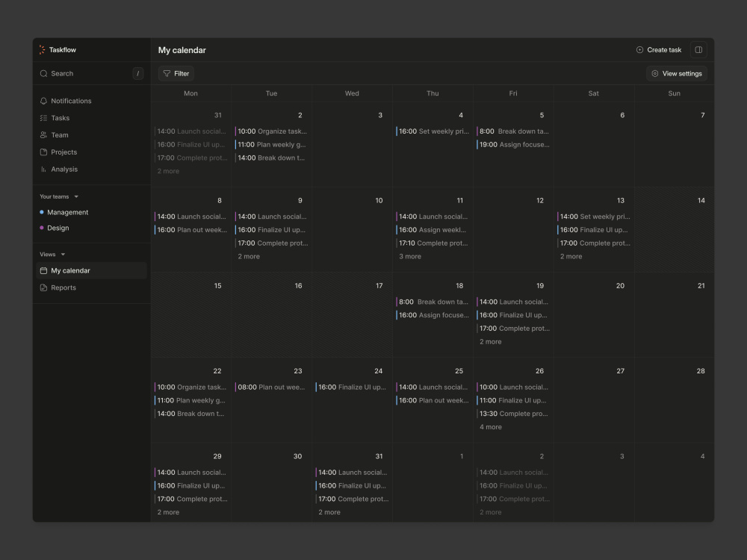Open the Filter options
Image resolution: width=747 pixels, height=560 pixels.
(176, 73)
